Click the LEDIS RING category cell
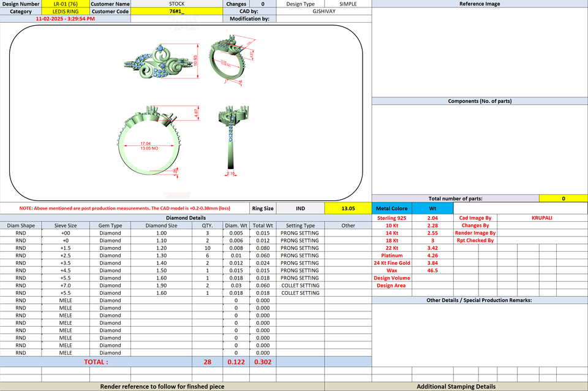The height and width of the screenshot is (391, 588). (x=66, y=11)
